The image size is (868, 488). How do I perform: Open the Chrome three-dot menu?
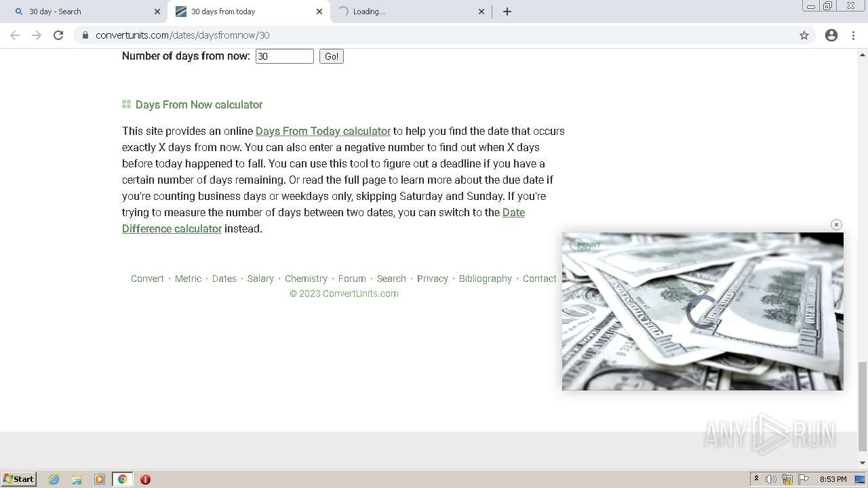pos(853,35)
